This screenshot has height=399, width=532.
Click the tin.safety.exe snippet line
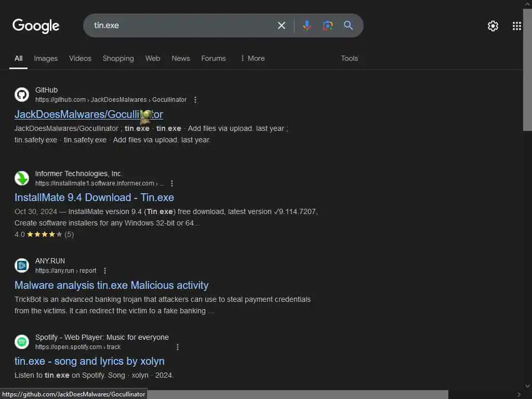(112, 140)
